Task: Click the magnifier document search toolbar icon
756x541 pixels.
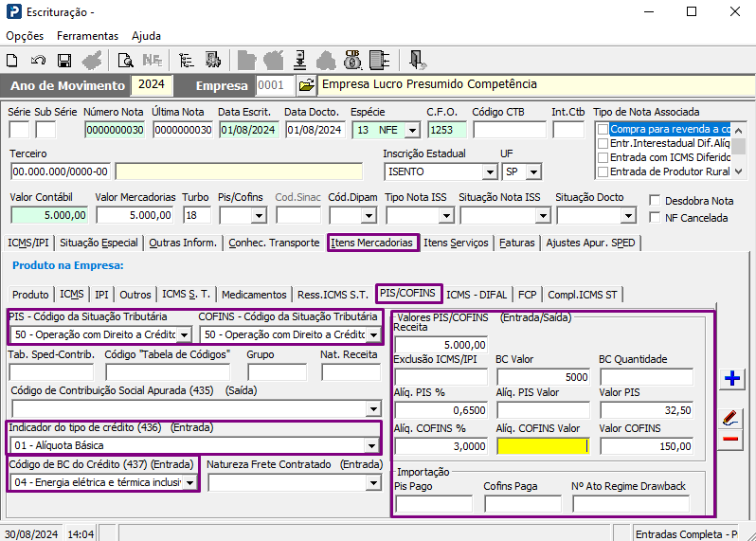Action: pyautogui.click(x=124, y=61)
